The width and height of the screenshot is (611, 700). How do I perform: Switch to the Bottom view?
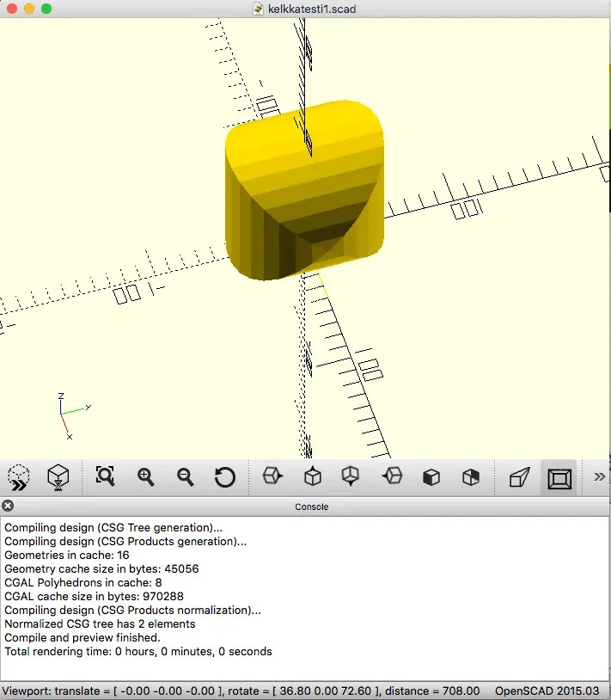click(x=351, y=476)
